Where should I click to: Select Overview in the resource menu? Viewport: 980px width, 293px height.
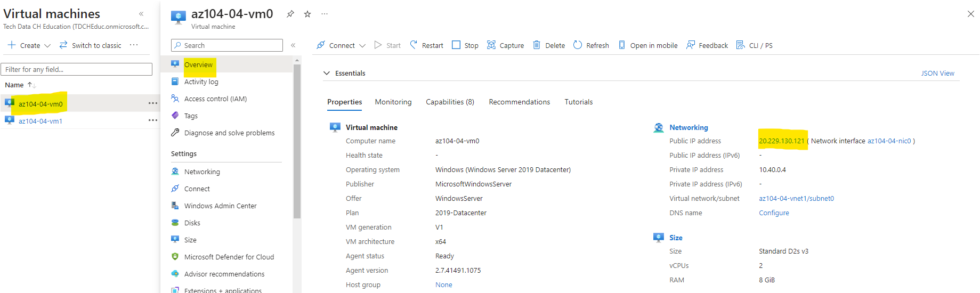click(227, 64)
